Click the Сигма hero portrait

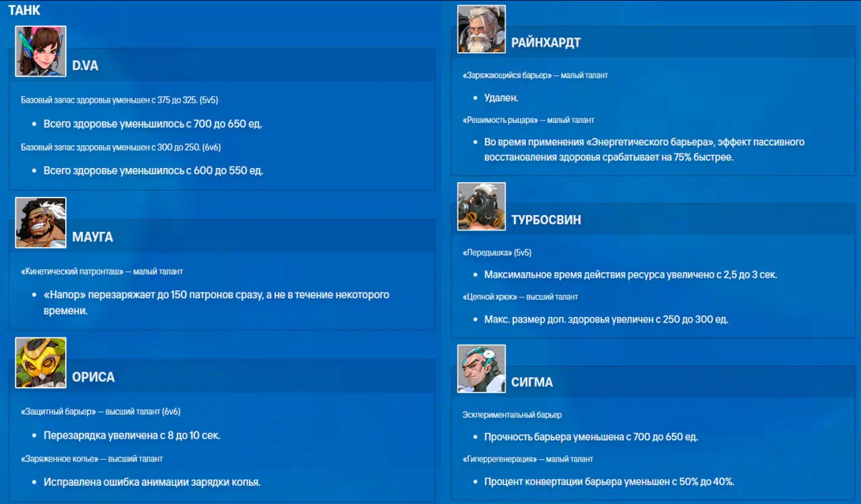481,368
